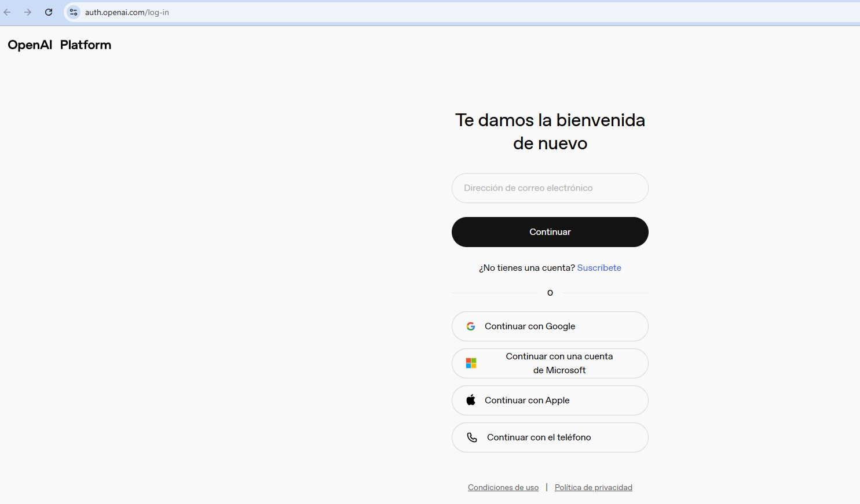The height and width of the screenshot is (504, 860).
Task: Click the telephone handset icon
Action: pos(472,437)
